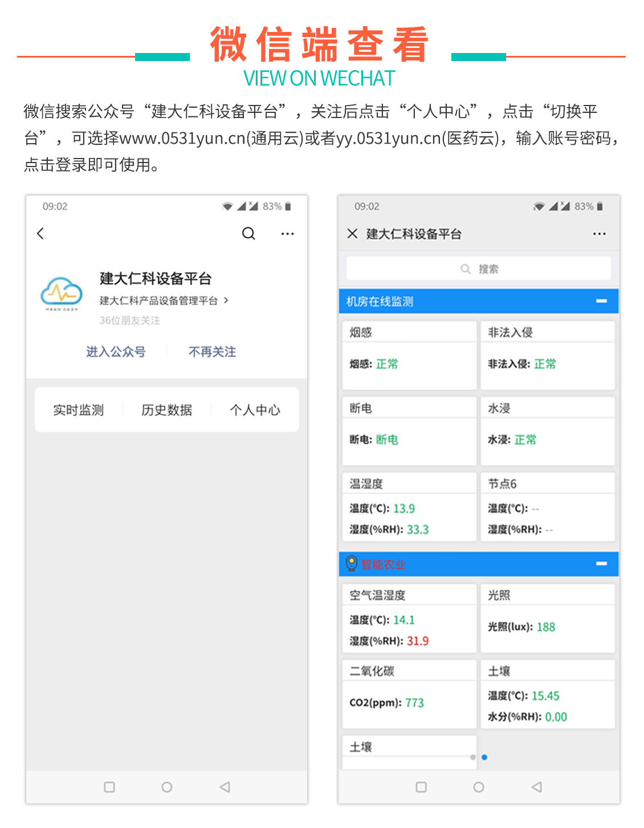Tap the 烟感 status value 正常
The image size is (644, 828).
point(388,364)
